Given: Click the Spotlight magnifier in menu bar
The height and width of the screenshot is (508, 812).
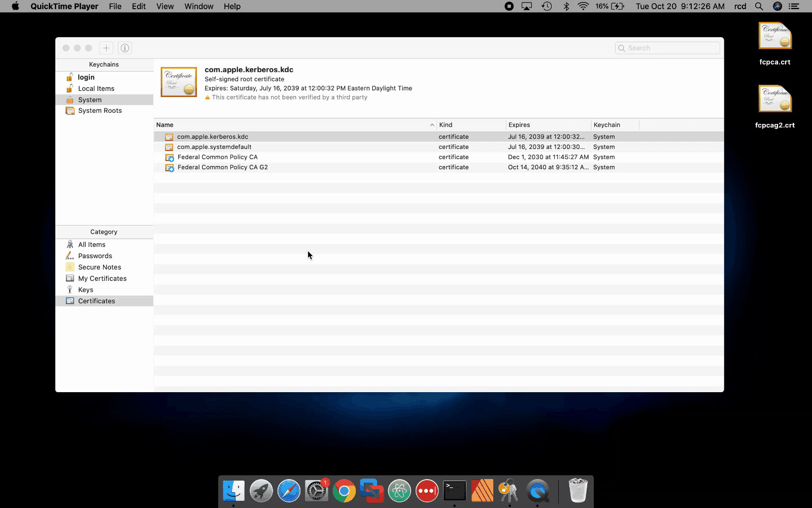Looking at the screenshot, I should pyautogui.click(x=759, y=6).
